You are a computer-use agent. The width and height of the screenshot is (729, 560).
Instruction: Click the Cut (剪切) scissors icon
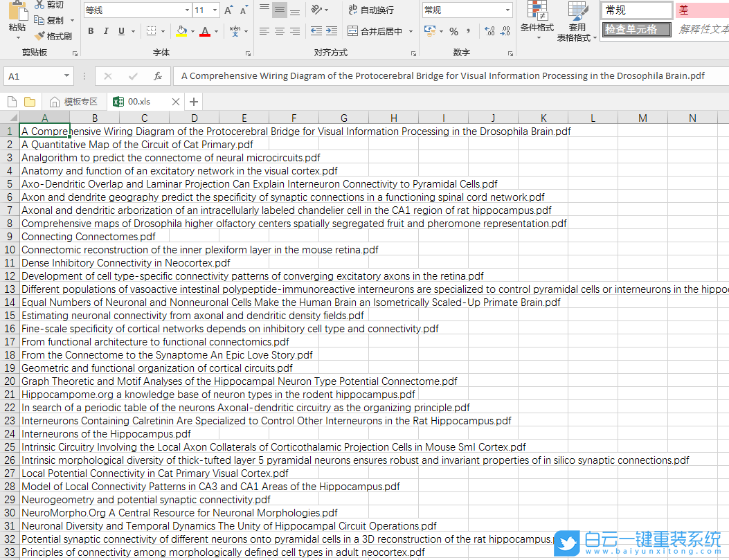pyautogui.click(x=39, y=6)
